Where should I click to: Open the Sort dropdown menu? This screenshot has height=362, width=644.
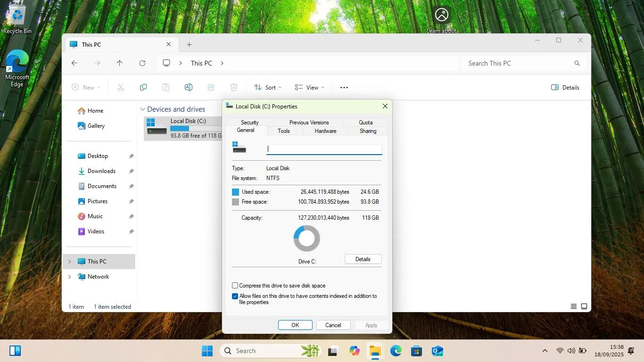pos(268,87)
